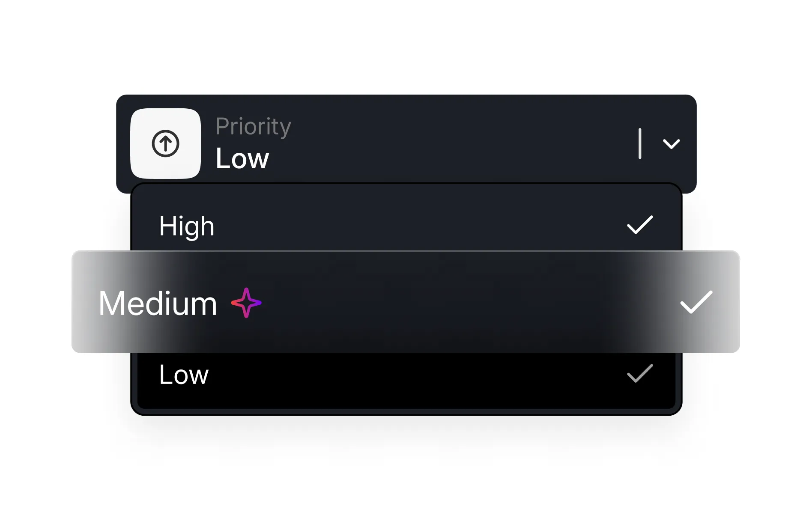Click the vertical divider next to the chevron

640,143
